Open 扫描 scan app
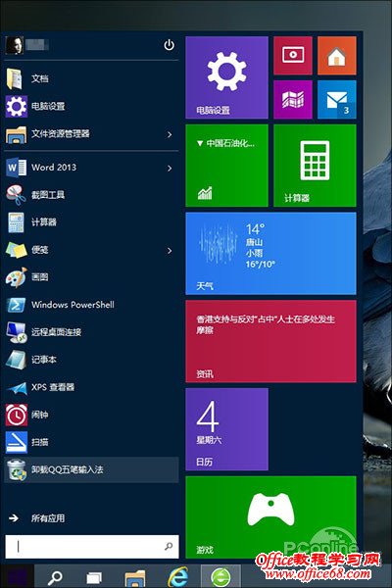The image size is (392, 588). [91, 442]
